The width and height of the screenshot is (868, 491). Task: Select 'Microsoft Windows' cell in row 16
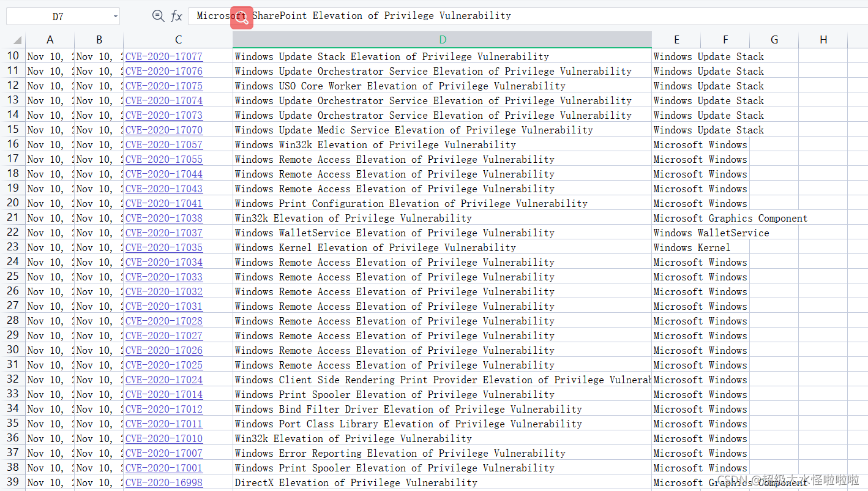click(700, 144)
